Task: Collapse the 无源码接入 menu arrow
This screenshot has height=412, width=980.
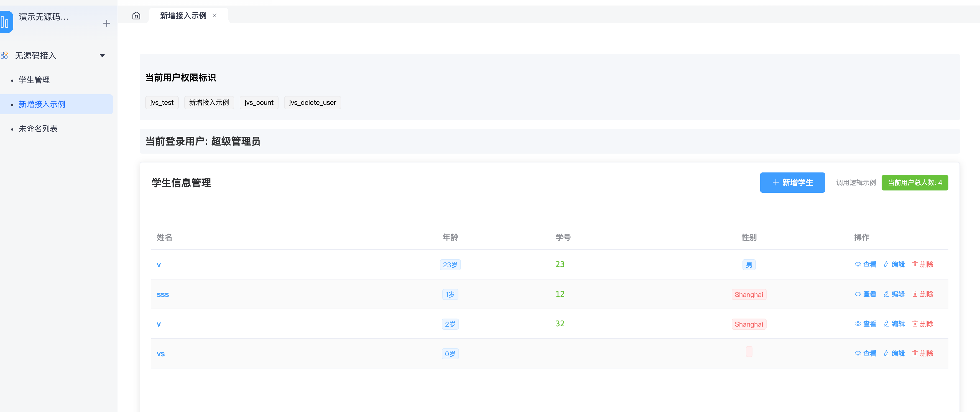Action: [x=102, y=55]
